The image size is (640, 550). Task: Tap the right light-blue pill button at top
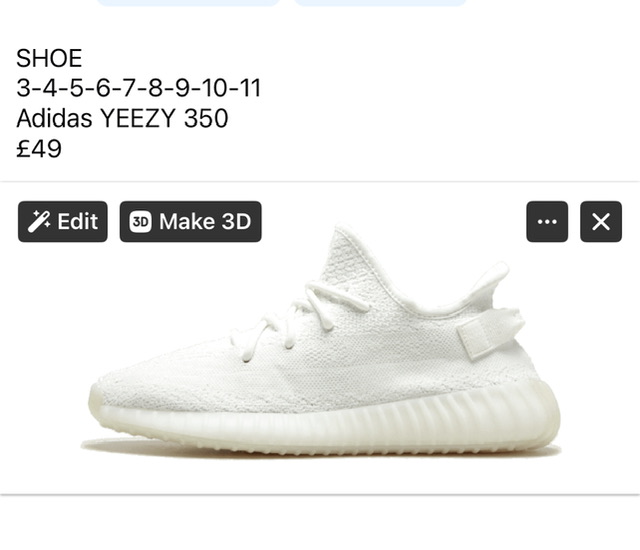point(380,3)
